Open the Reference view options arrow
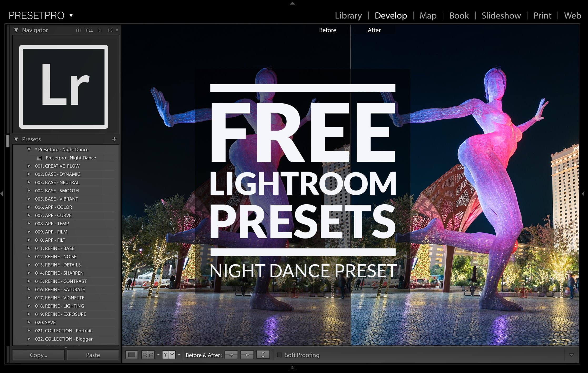 click(158, 355)
